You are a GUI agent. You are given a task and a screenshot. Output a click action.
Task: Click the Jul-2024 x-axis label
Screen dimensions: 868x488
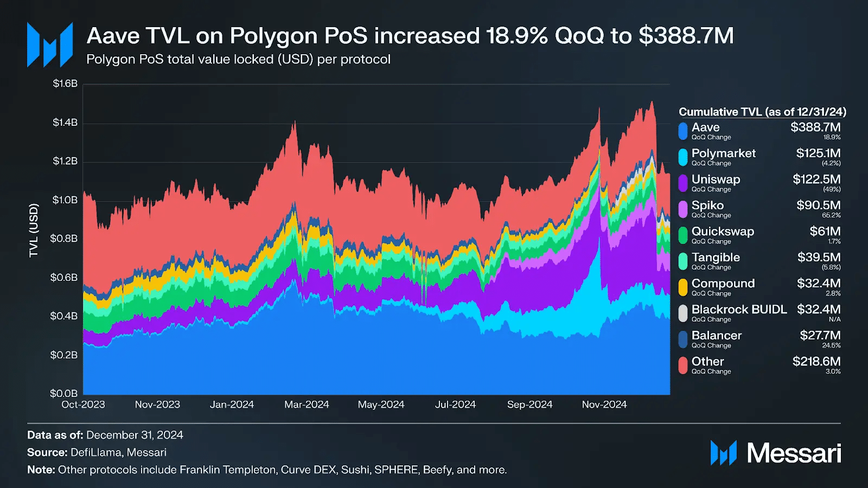[455, 404]
